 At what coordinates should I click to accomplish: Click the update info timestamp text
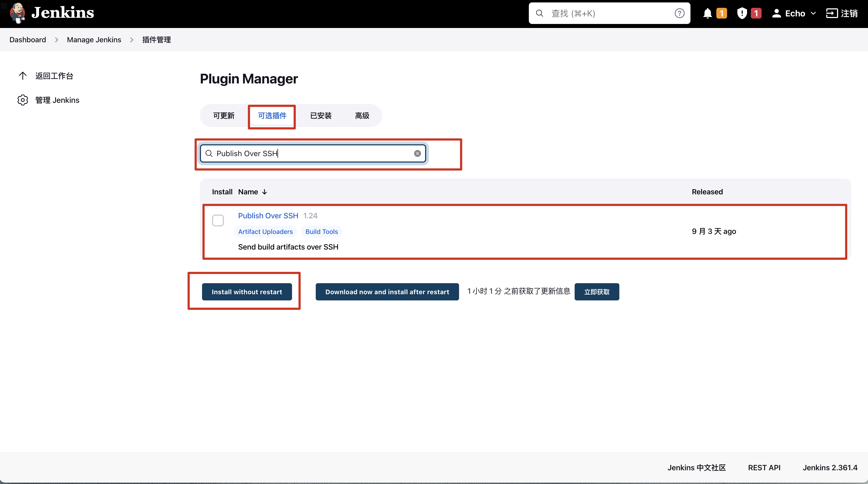tap(519, 291)
